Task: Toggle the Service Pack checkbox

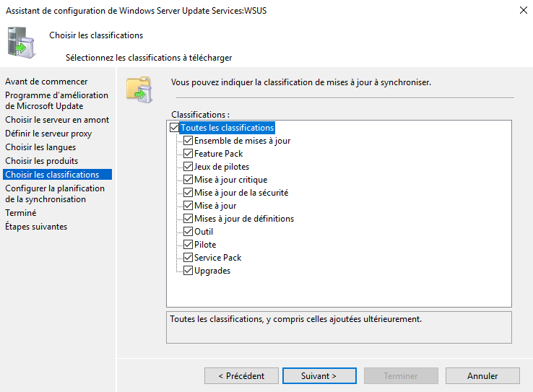Action: pos(188,258)
